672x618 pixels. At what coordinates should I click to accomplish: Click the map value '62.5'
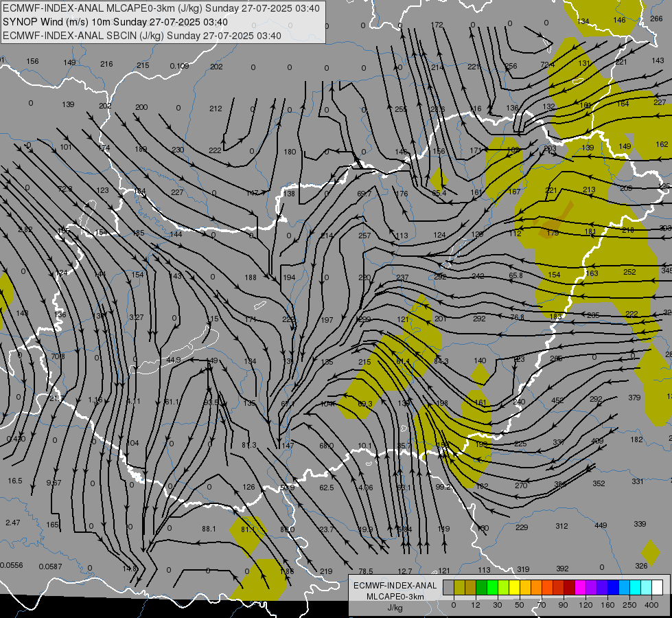(327, 488)
